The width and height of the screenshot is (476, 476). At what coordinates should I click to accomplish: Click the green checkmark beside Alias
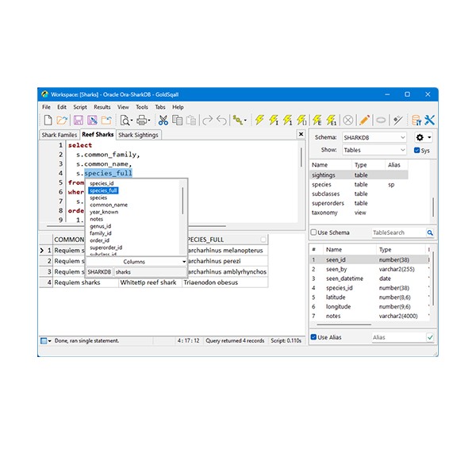point(430,337)
